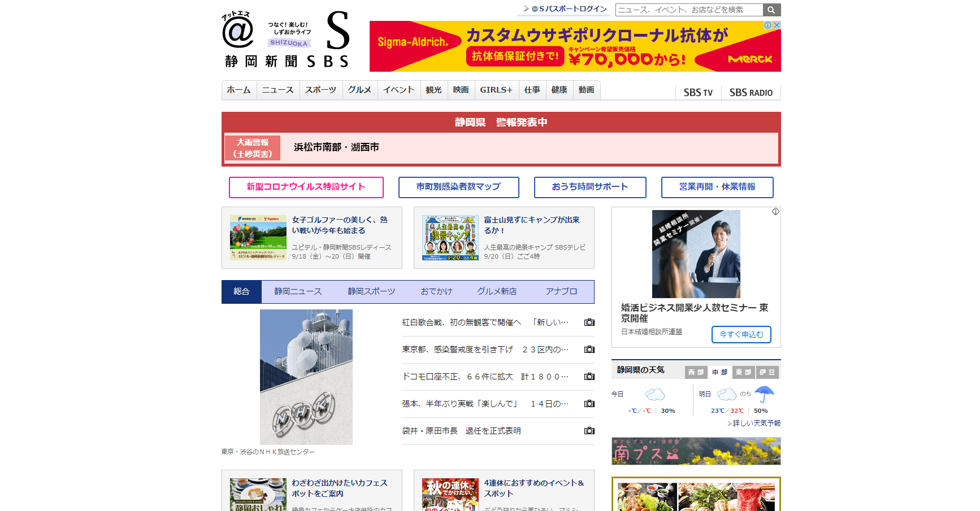
Task: Open the @S Shizuoka Shimbun SBS logo
Action: click(286, 39)
